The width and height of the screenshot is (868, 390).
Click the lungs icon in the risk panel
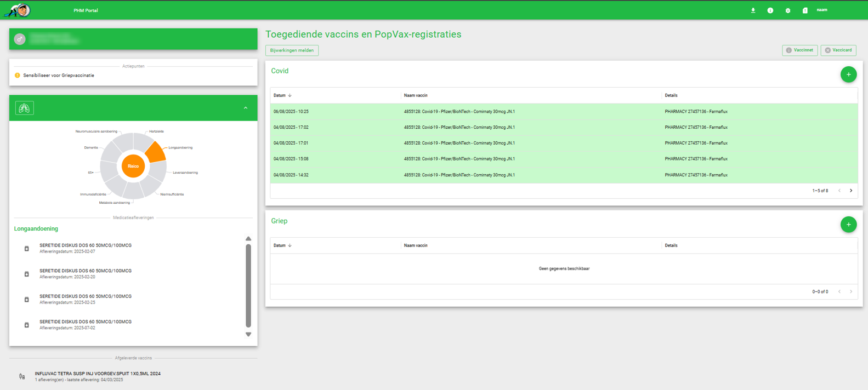point(24,108)
